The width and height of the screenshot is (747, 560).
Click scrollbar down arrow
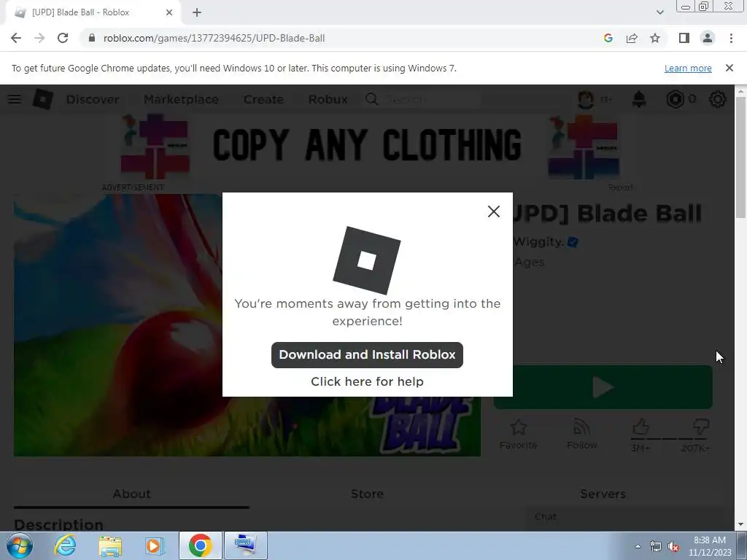coord(740,524)
